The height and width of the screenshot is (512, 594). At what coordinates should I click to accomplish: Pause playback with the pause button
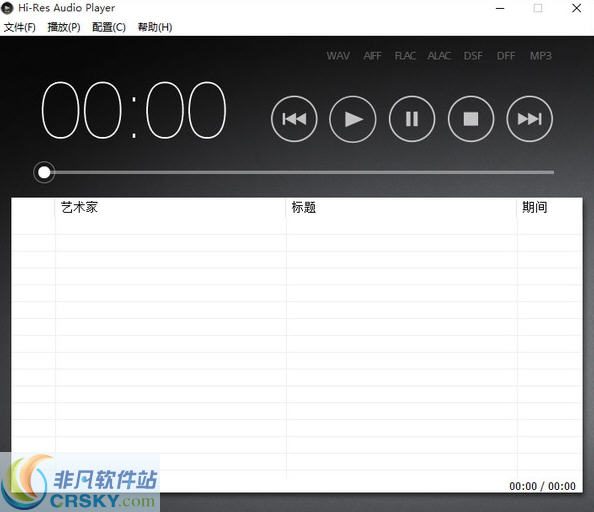point(412,119)
